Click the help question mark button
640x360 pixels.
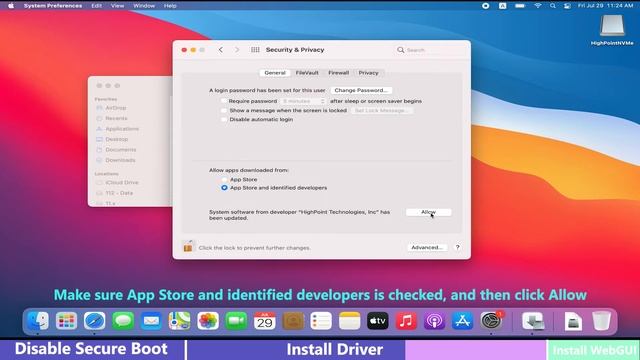[458, 247]
